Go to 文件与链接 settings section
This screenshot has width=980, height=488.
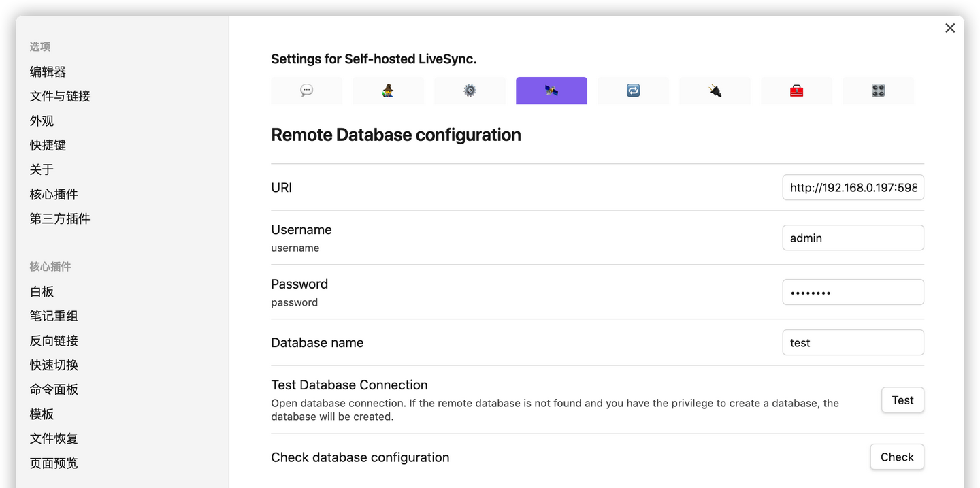point(60,97)
